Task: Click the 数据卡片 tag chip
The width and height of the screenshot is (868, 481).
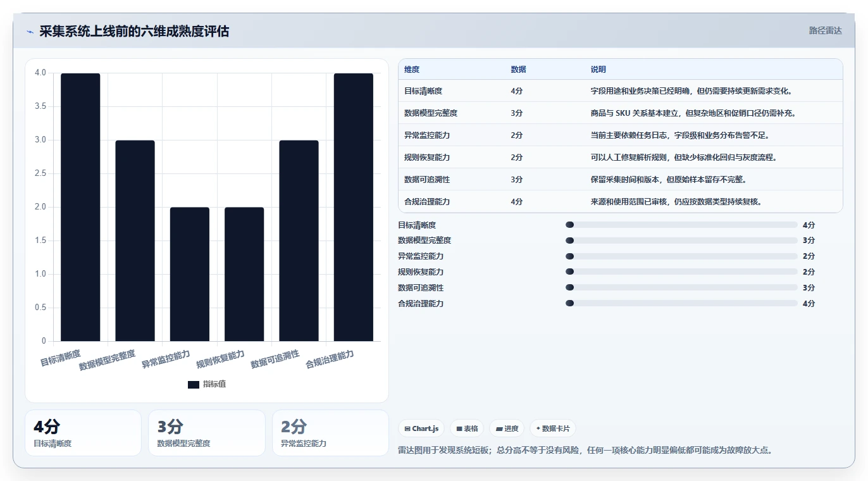Action: click(x=553, y=428)
